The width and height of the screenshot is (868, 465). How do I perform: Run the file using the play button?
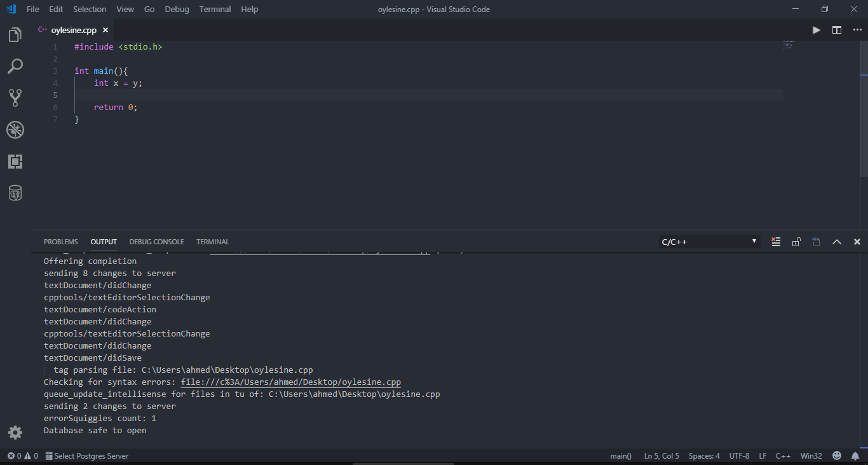(816, 29)
